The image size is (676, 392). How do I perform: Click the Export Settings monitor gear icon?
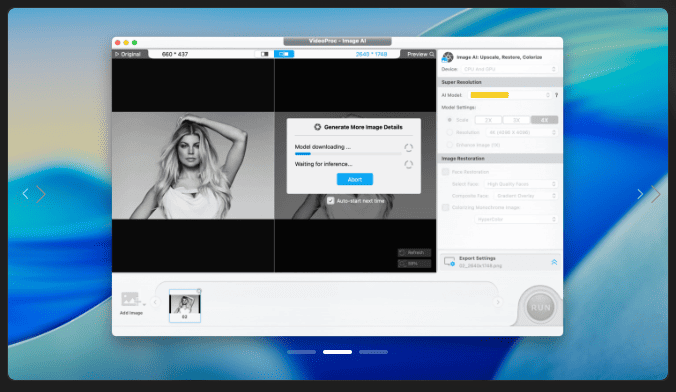(x=449, y=261)
